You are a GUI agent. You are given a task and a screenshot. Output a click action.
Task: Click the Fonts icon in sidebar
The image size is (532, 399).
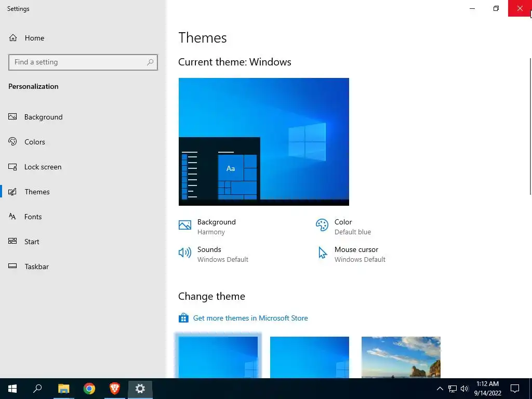[12, 216]
